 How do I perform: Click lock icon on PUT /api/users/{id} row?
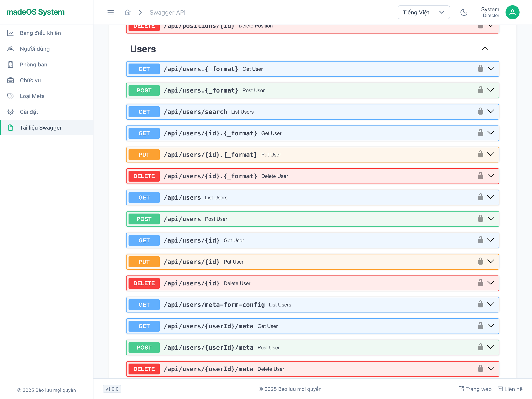(x=480, y=261)
